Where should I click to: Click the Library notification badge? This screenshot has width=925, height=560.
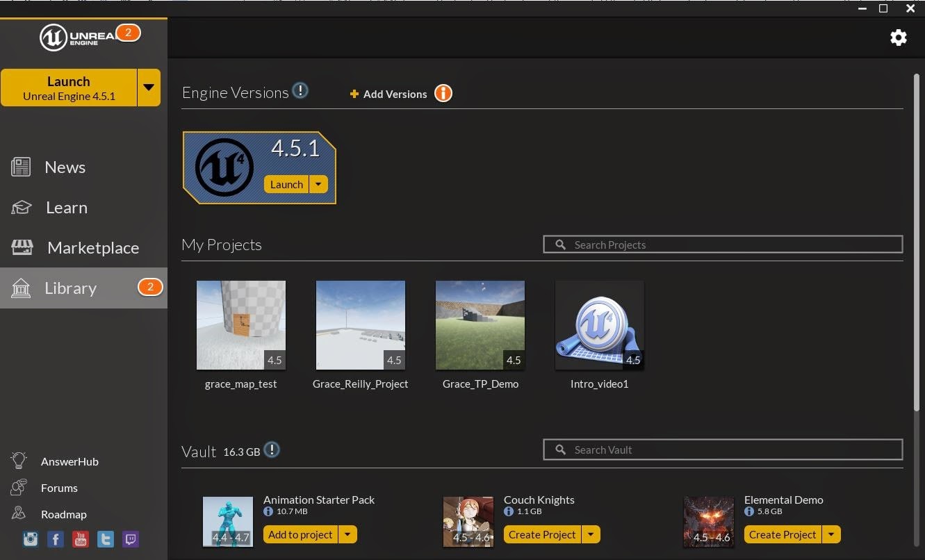pyautogui.click(x=150, y=287)
